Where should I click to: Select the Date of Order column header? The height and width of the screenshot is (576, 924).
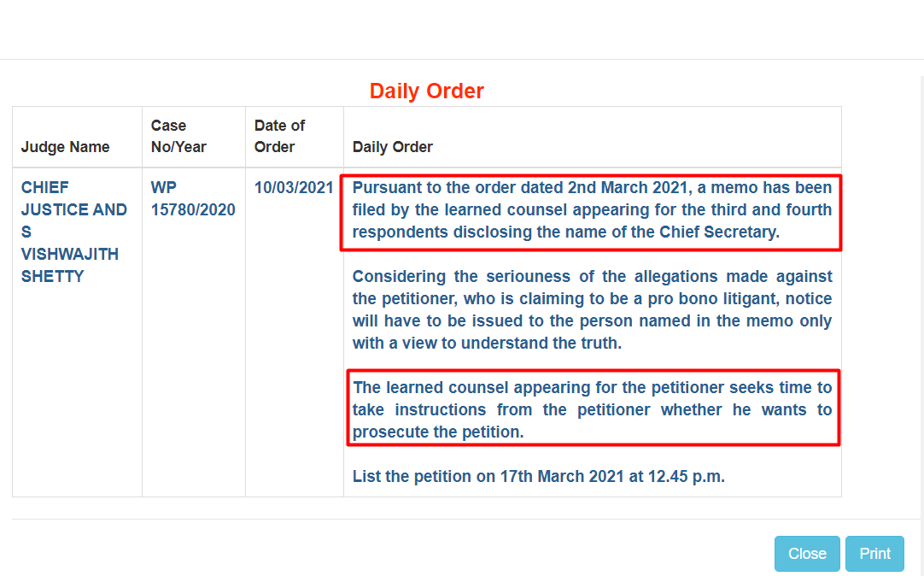tap(279, 136)
